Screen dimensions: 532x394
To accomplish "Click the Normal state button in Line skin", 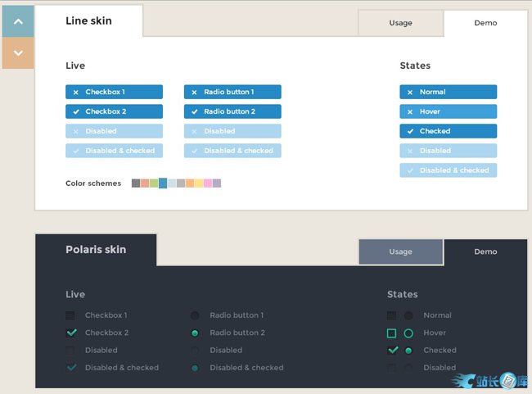I will click(448, 93).
